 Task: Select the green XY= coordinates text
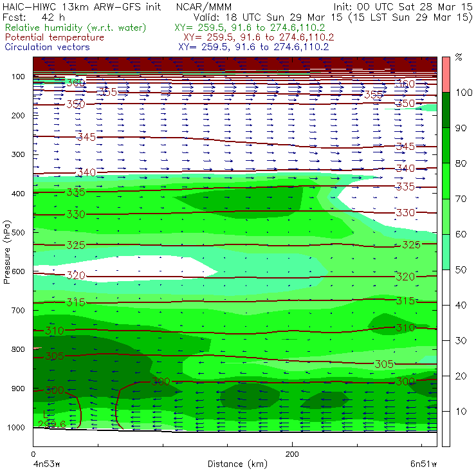[250, 28]
